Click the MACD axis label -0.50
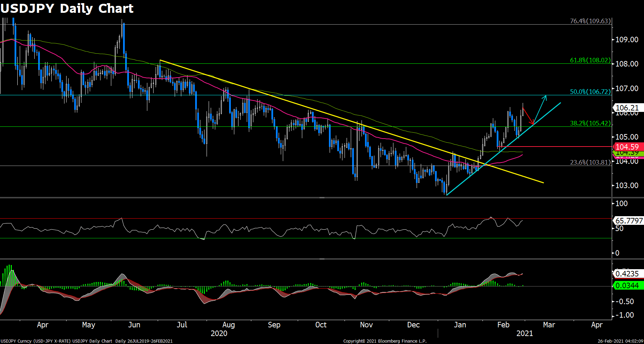The width and height of the screenshot is (644, 344). click(625, 301)
